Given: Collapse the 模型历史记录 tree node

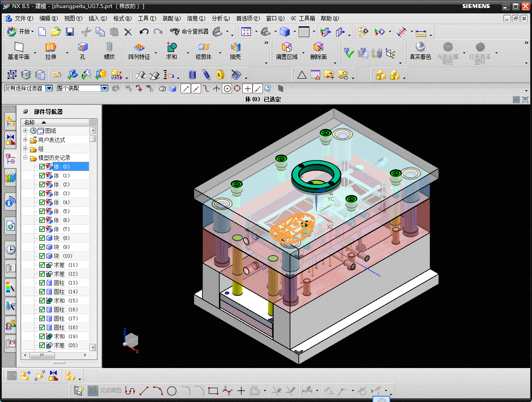Looking at the screenshot, I should tap(25, 158).
